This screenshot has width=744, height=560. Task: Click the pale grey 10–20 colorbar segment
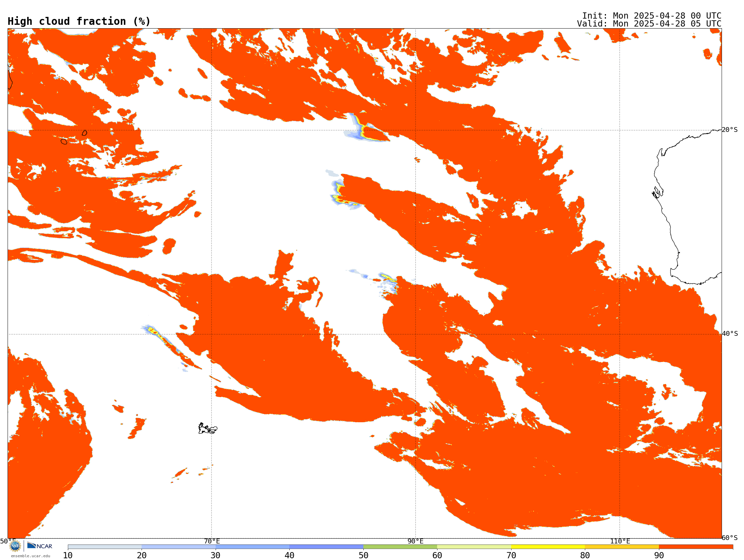(x=105, y=547)
